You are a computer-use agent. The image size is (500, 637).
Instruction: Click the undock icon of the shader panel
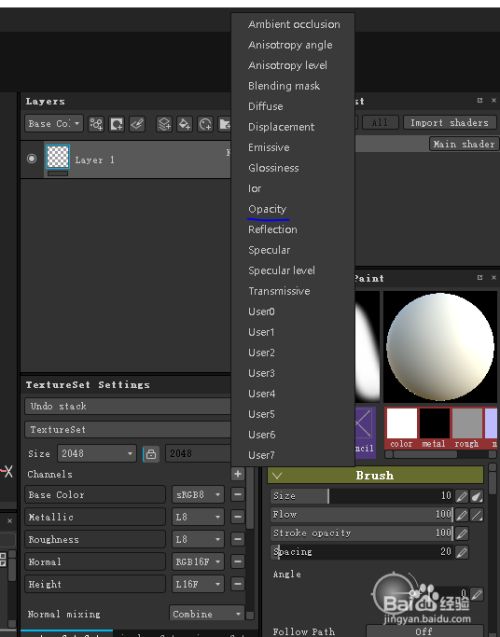(x=480, y=100)
